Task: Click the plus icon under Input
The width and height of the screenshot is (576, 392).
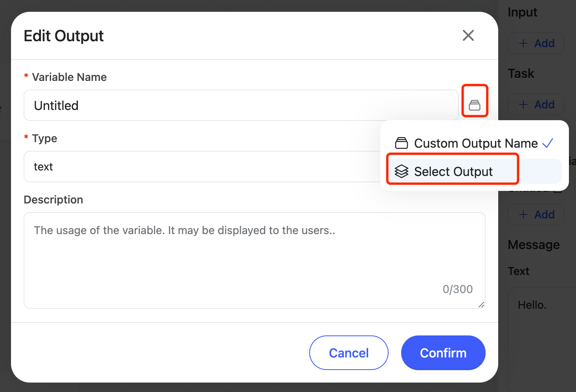Action: click(523, 43)
